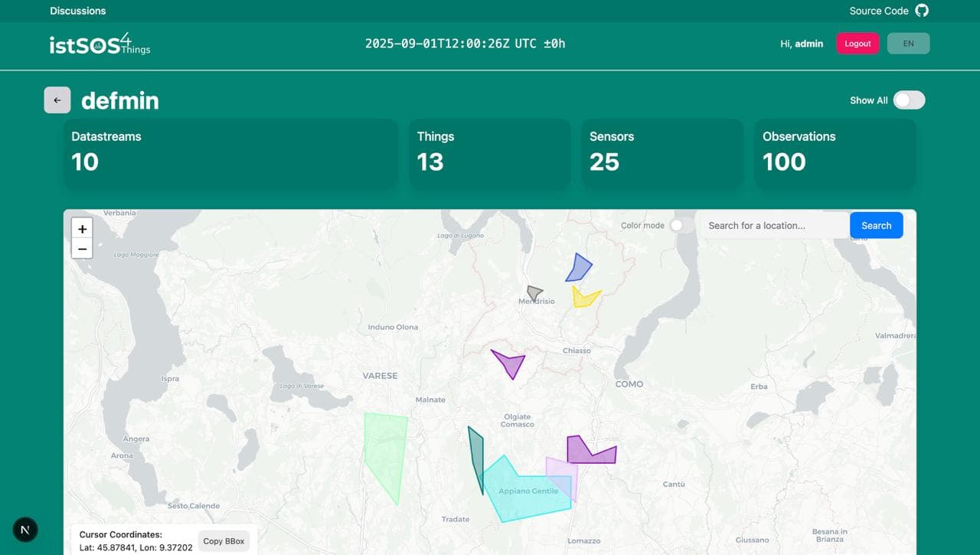This screenshot has height=555, width=980.
Task: Click the blue Search button
Action: (x=876, y=226)
